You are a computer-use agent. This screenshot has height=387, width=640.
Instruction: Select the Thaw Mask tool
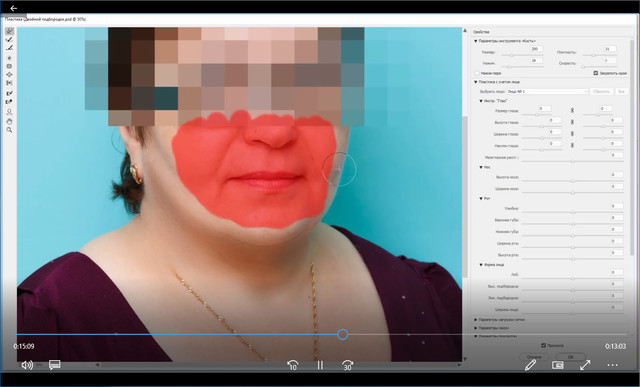pyautogui.click(x=9, y=102)
